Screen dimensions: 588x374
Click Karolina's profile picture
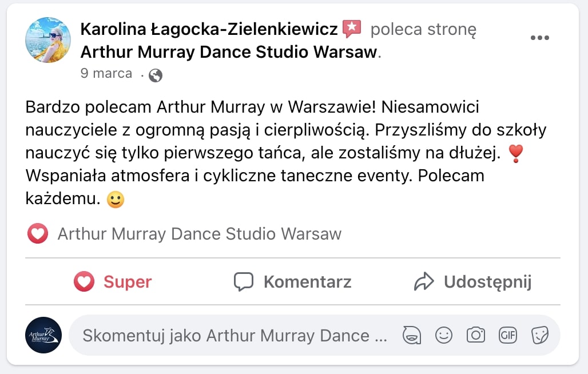(x=48, y=40)
